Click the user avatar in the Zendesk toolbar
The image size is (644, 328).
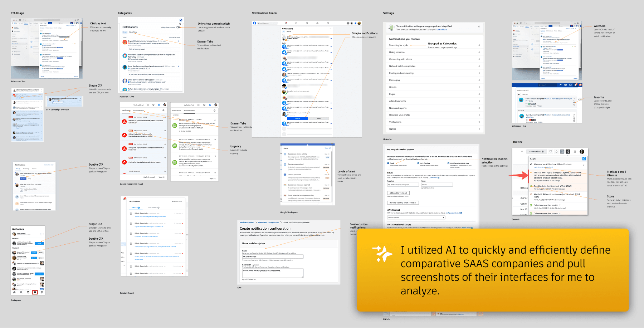(x=582, y=152)
